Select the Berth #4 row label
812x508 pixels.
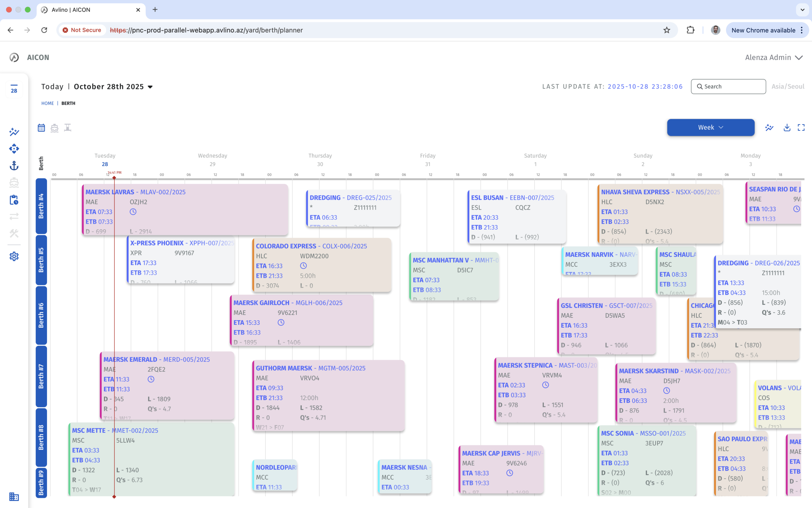[x=41, y=206]
